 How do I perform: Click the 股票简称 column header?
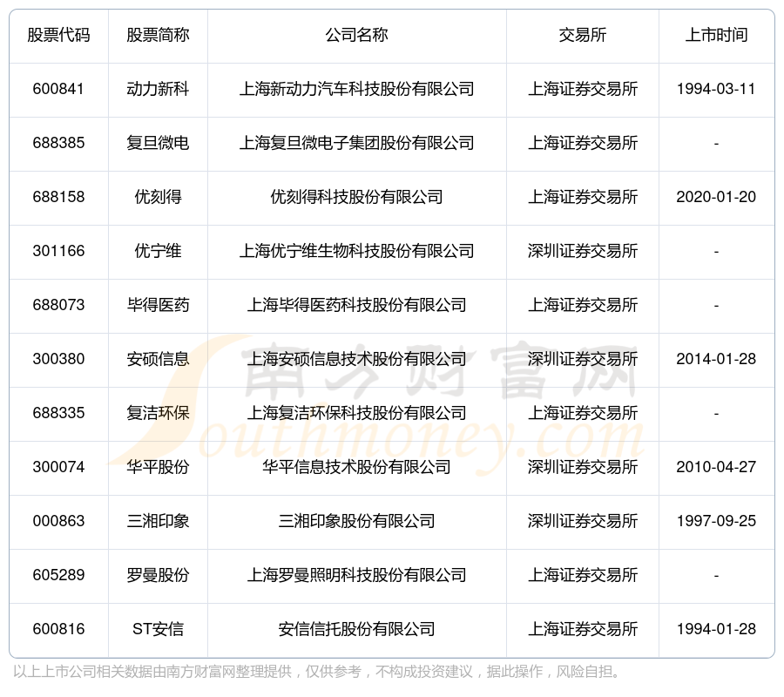(158, 35)
